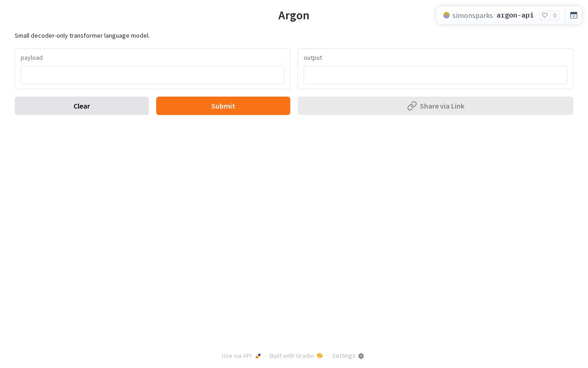The height and width of the screenshot is (368, 588).
Task: Click the Argon page title
Action: pyautogui.click(x=294, y=15)
